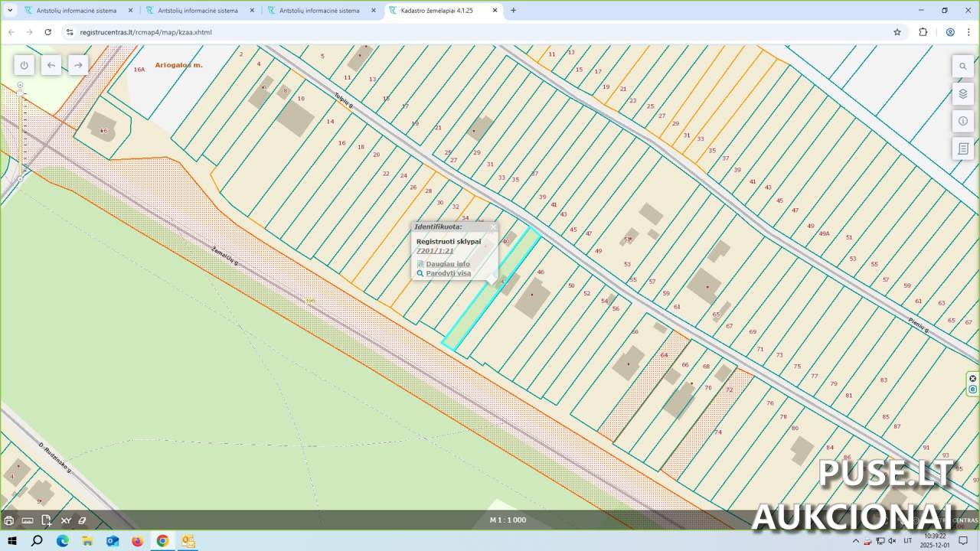Open the map layers panel
This screenshot has height=551, width=980.
tap(963, 94)
